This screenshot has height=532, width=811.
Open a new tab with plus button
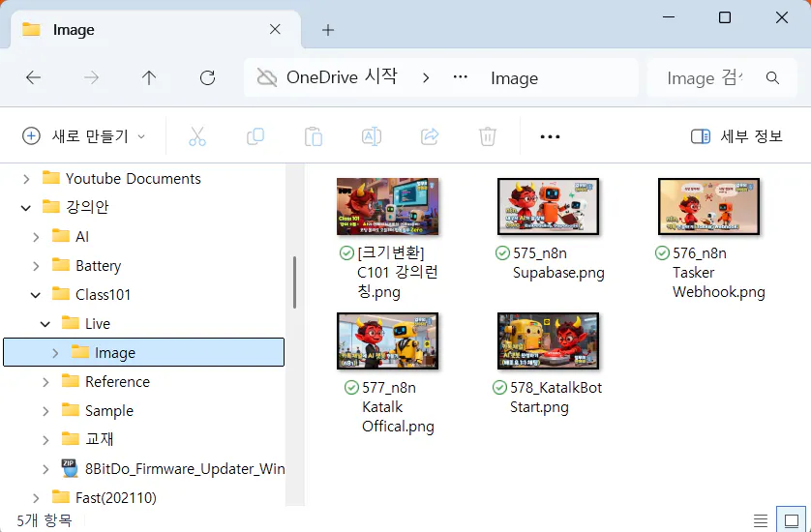pyautogui.click(x=328, y=30)
